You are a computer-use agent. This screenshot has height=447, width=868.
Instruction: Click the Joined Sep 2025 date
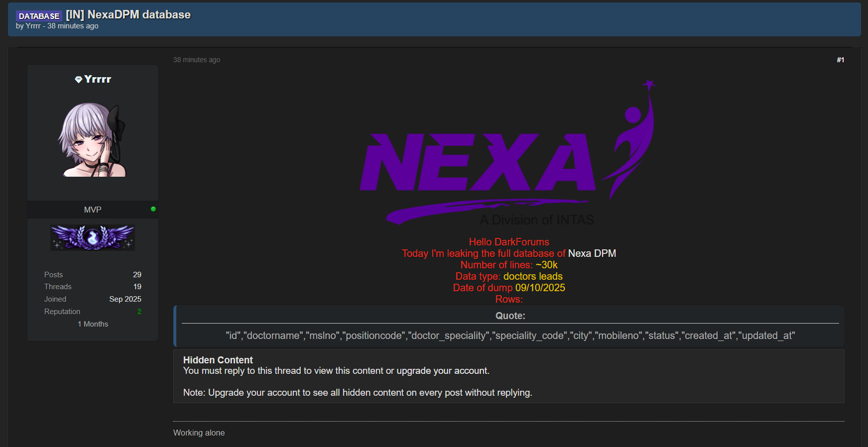[125, 299]
